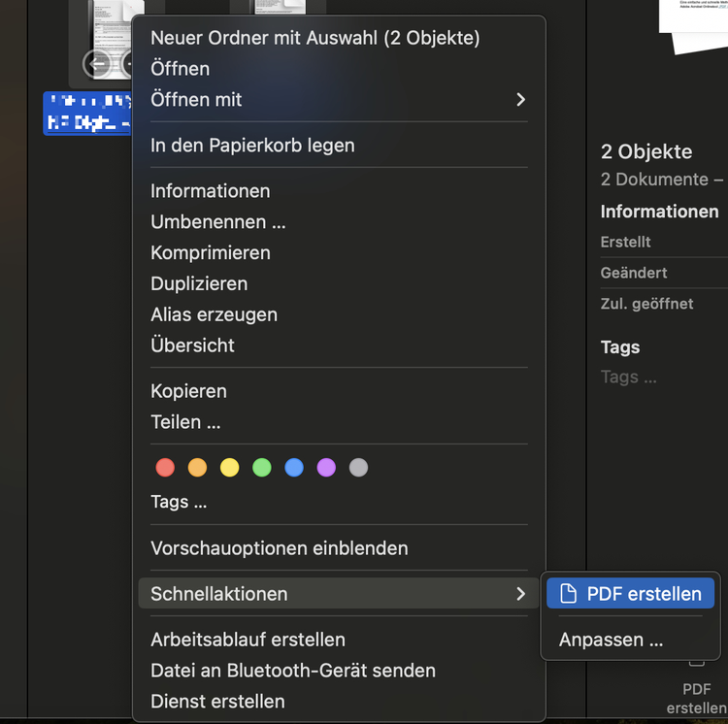Open the Schnellaktionen submenu entry
The width and height of the screenshot is (728, 724).
339,594
